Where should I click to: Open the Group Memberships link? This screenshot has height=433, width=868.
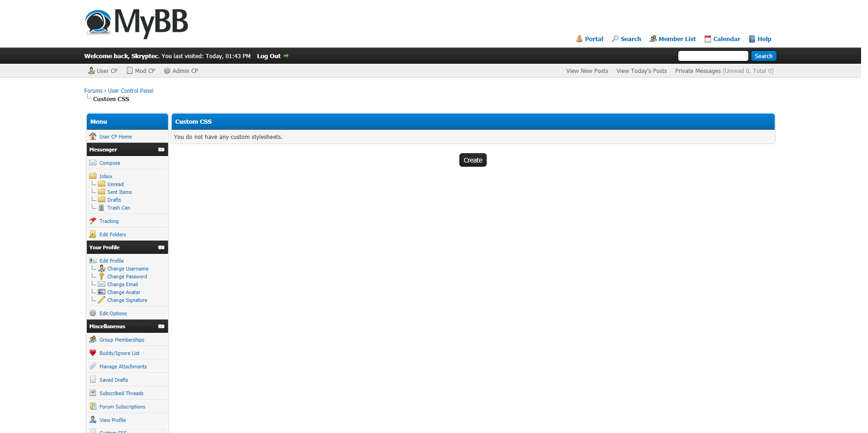point(122,340)
